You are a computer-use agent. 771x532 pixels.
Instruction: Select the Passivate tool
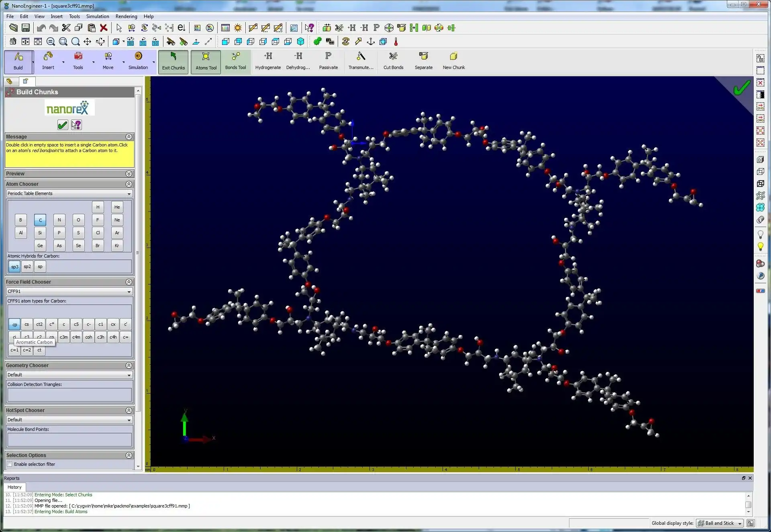(x=328, y=60)
